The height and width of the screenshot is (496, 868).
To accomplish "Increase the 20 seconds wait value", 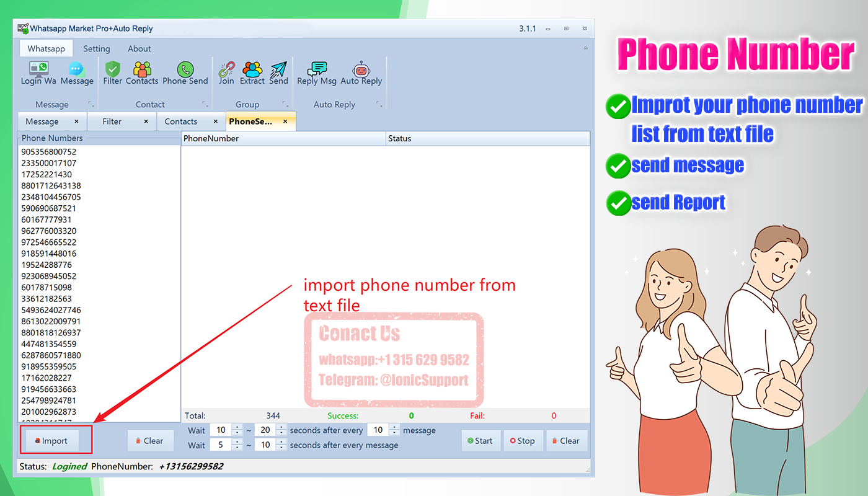I will pos(282,427).
